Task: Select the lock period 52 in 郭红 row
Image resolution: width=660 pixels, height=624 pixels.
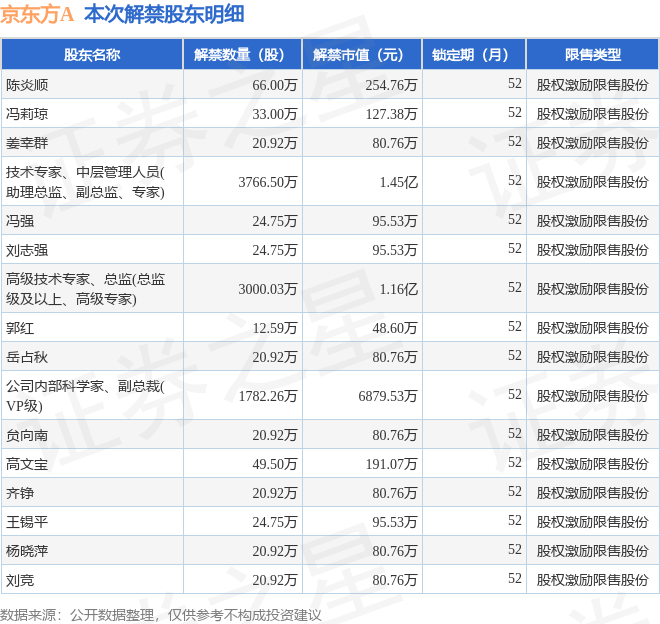Action: coord(515,326)
